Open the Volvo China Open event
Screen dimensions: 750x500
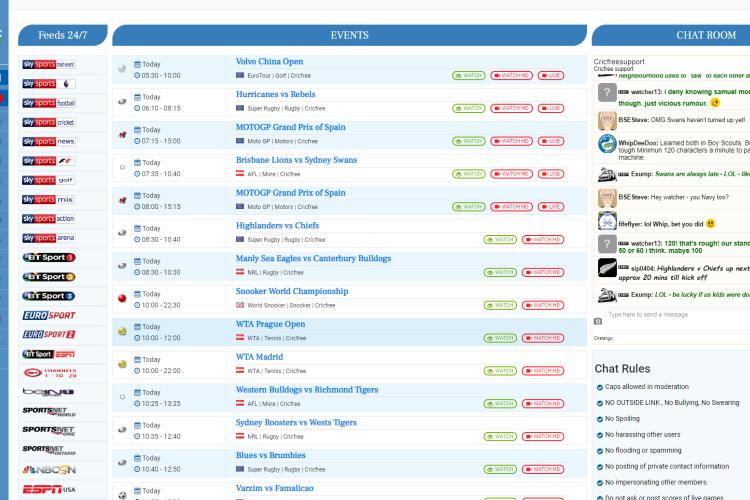click(269, 61)
